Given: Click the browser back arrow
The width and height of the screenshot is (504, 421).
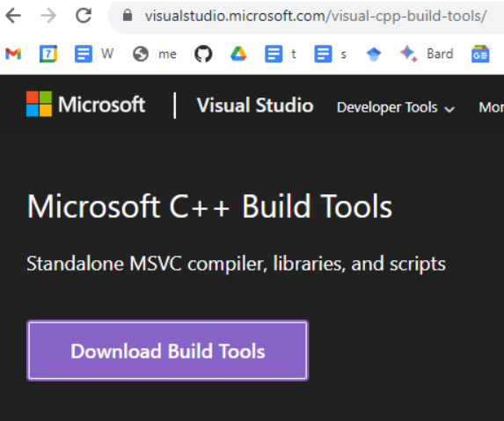Looking at the screenshot, I should pos(13,16).
